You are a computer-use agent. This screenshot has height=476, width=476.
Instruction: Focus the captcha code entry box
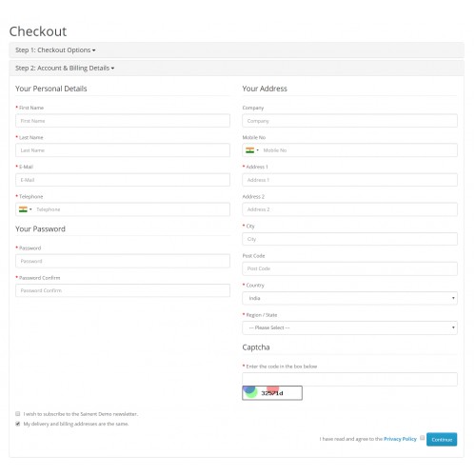tap(349, 379)
